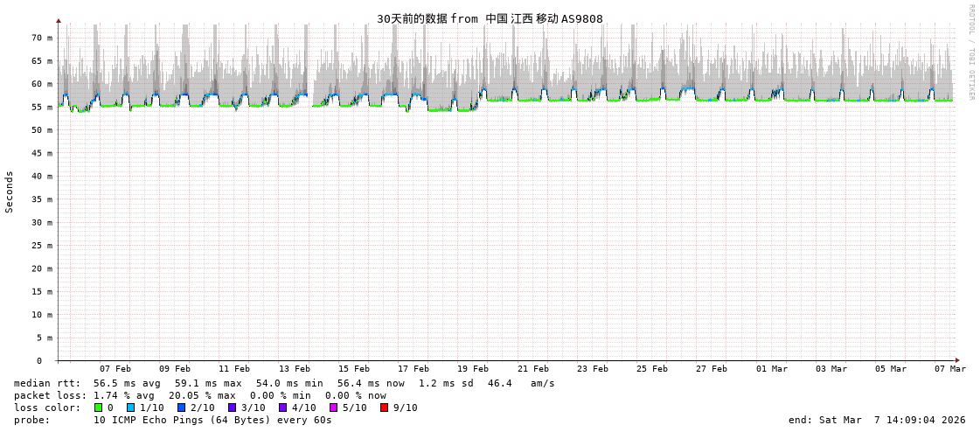The image size is (980, 432).
Task: Click the vertical Seconds axis title
Action: pyautogui.click(x=10, y=192)
